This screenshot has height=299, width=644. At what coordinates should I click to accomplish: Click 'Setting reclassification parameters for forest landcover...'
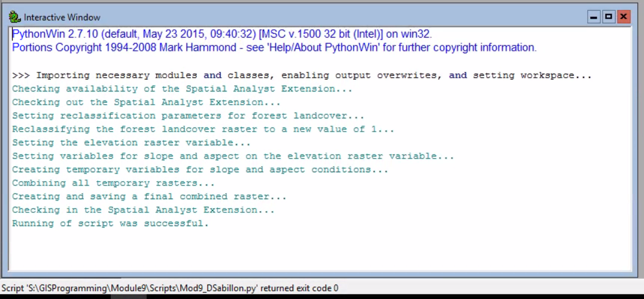coord(188,115)
